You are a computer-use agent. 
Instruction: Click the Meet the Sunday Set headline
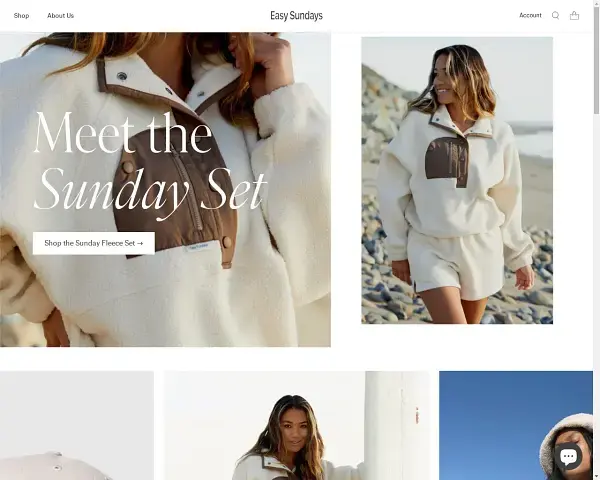pyautogui.click(x=149, y=161)
